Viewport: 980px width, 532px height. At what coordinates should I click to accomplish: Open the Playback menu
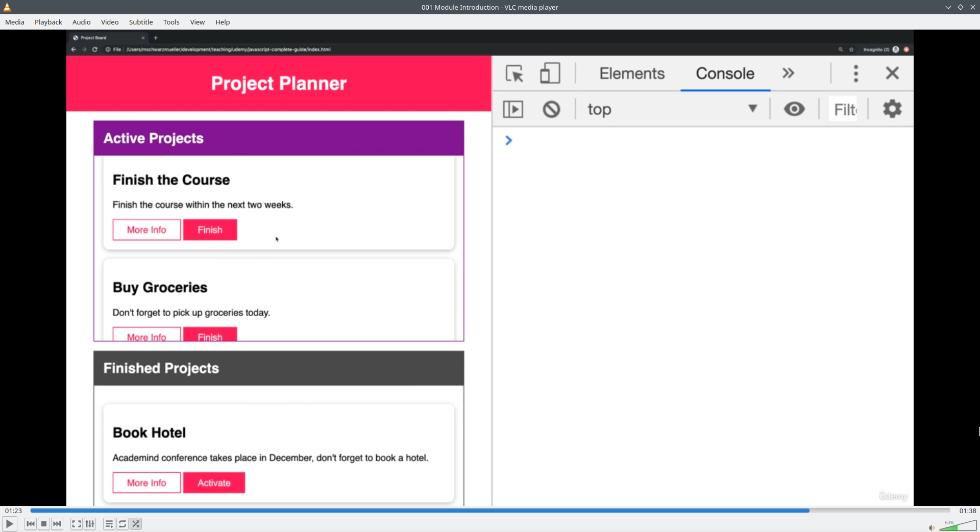click(x=48, y=22)
